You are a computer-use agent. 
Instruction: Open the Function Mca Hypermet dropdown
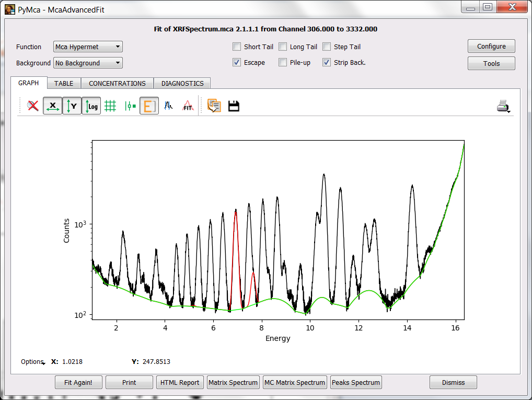88,47
